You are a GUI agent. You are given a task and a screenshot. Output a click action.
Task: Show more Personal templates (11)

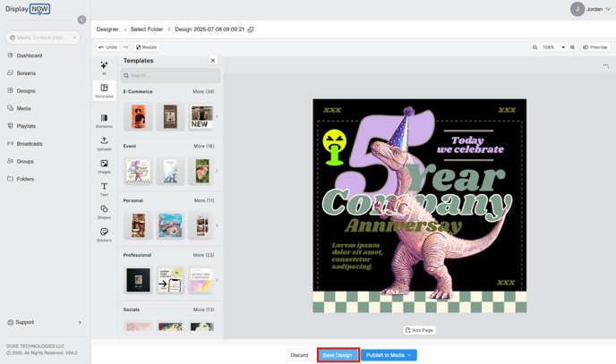point(204,200)
